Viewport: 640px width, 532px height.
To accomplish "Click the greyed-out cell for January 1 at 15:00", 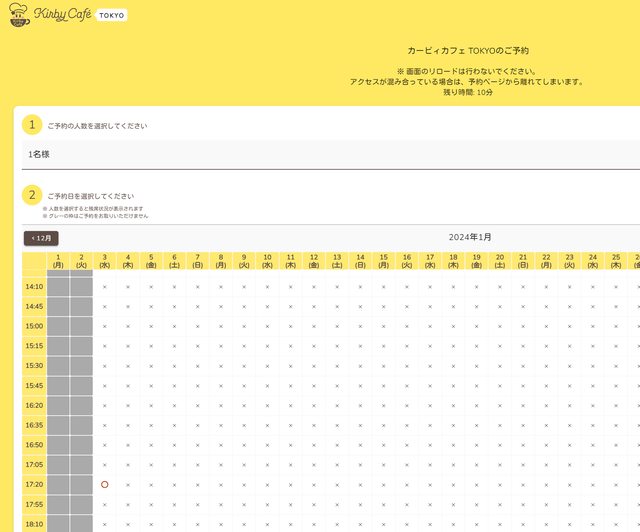I will pyautogui.click(x=58, y=326).
